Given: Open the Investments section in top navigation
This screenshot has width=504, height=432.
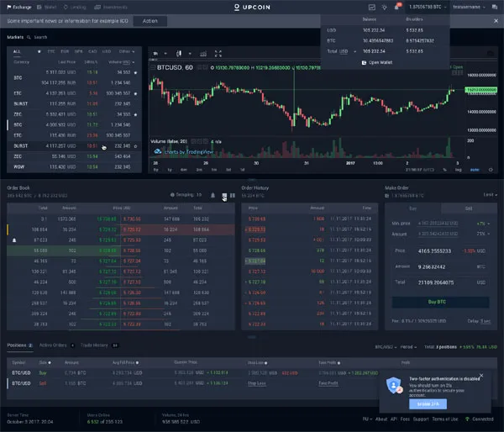Looking at the screenshot, I should click(111, 7).
